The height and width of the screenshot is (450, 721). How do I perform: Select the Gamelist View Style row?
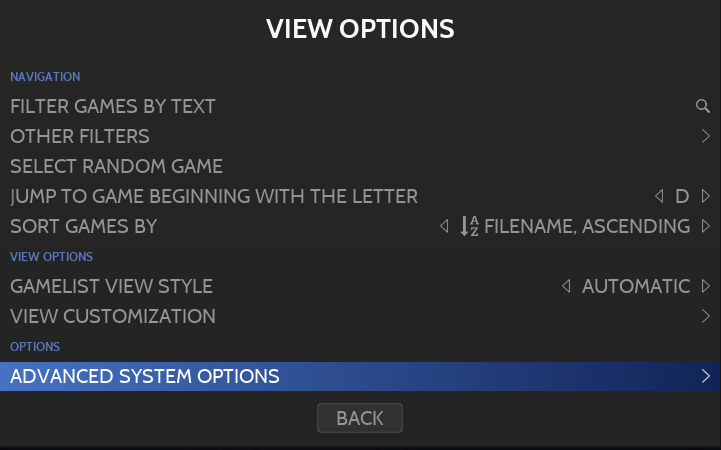(111, 286)
